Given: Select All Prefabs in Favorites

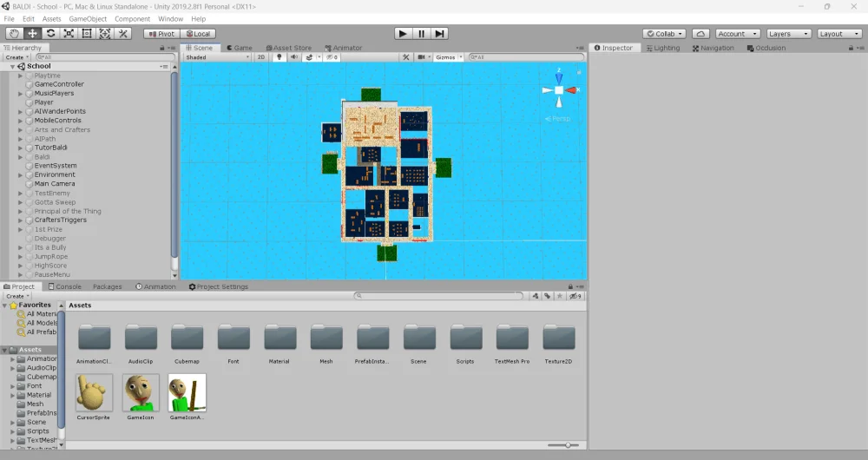Looking at the screenshot, I should pos(37,332).
